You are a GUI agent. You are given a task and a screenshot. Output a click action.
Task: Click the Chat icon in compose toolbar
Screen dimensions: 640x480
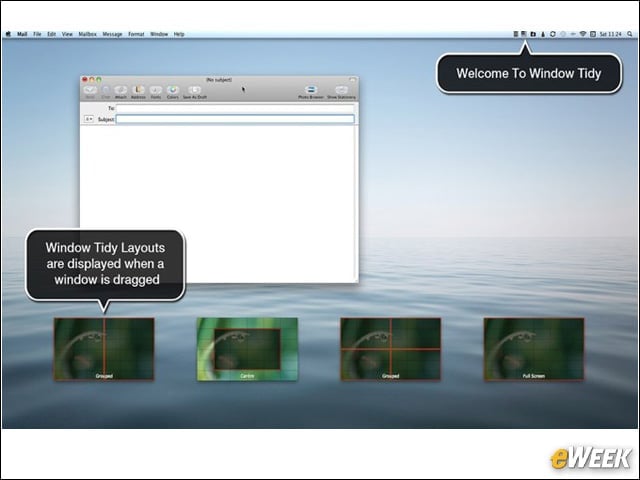tap(106, 92)
